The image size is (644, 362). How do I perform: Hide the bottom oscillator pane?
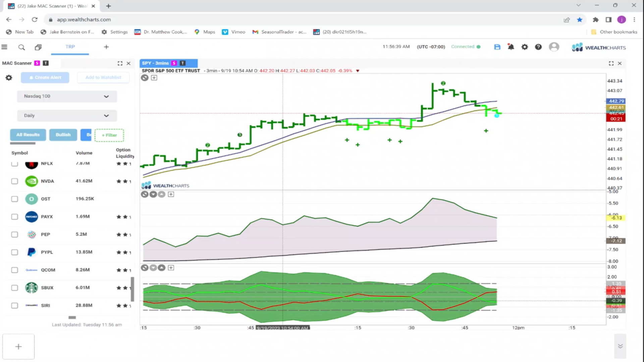click(145, 268)
